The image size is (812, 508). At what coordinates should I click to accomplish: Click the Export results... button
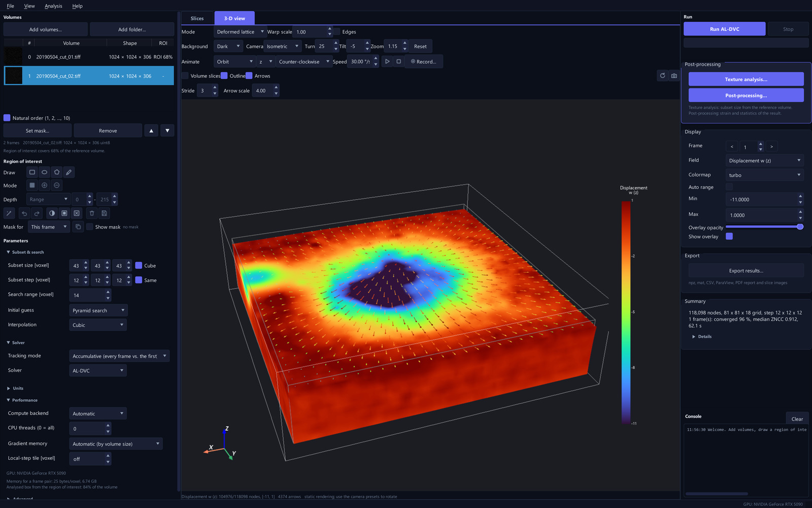746,271
